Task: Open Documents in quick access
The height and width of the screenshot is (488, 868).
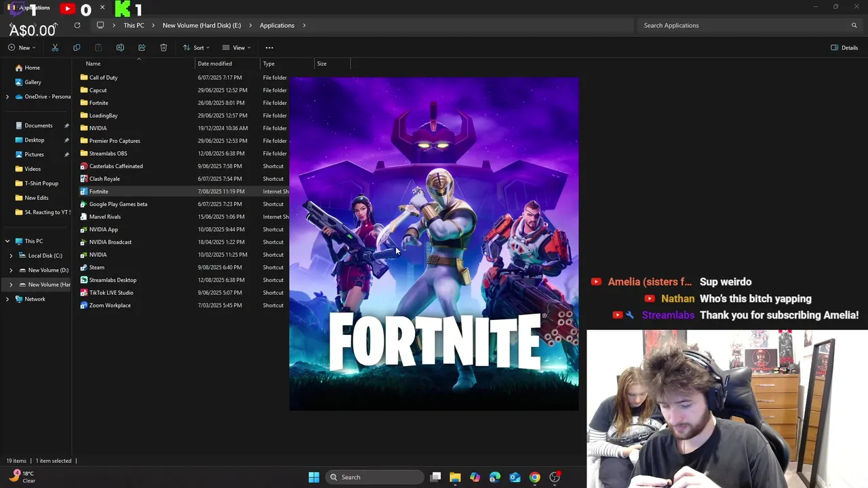Action: pos(38,125)
